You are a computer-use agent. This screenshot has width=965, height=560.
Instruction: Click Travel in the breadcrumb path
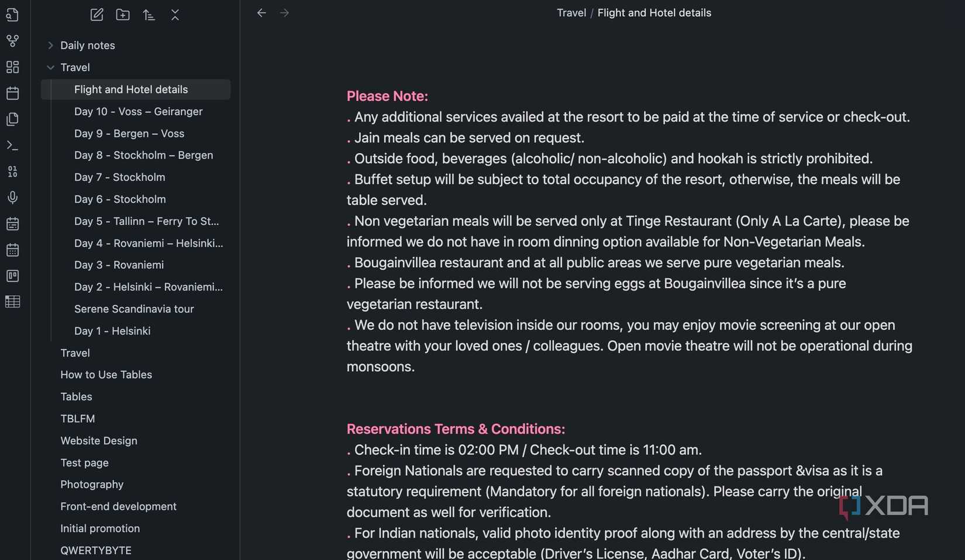coord(571,13)
